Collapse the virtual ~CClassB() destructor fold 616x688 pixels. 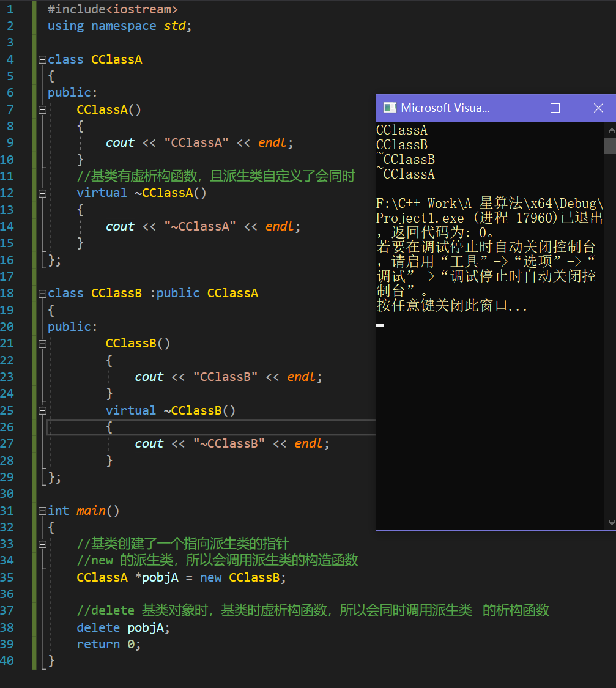coord(43,411)
